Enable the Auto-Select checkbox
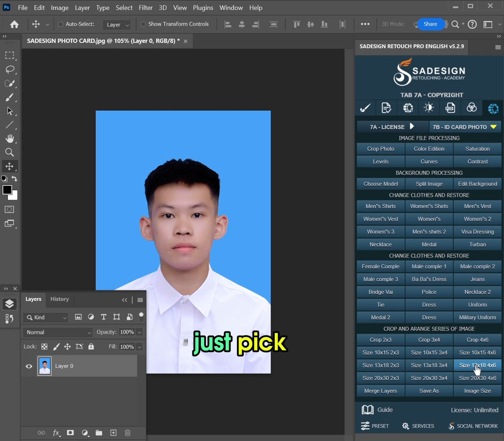The width and height of the screenshot is (504, 441). tap(61, 24)
